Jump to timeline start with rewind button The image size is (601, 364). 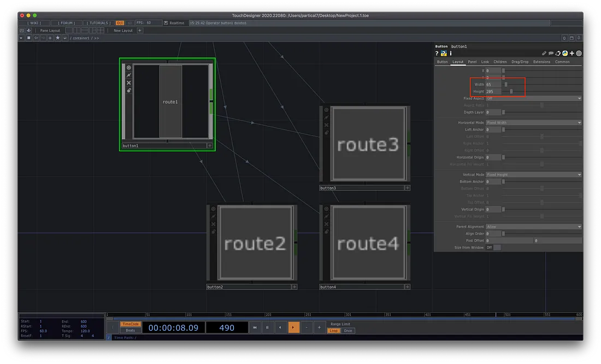pos(255,327)
